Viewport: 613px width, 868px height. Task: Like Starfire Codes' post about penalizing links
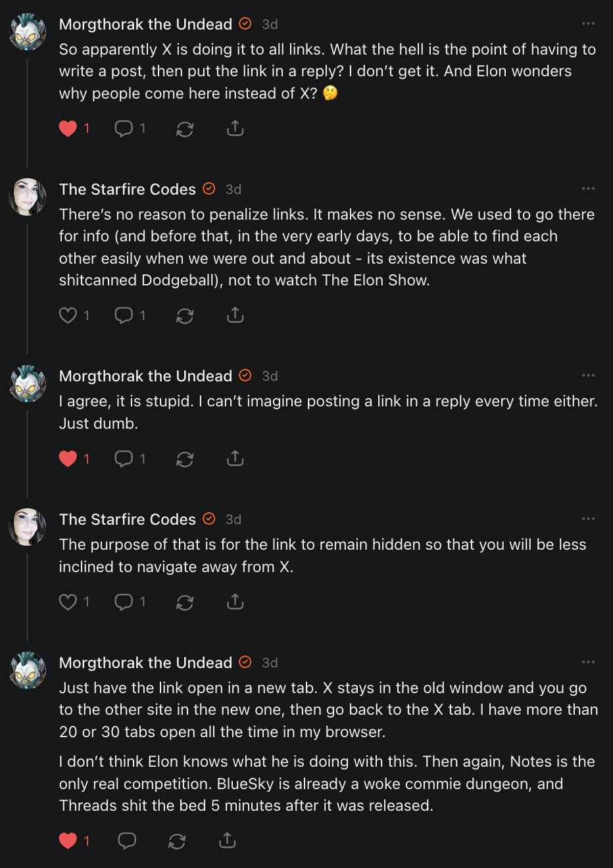click(x=68, y=316)
